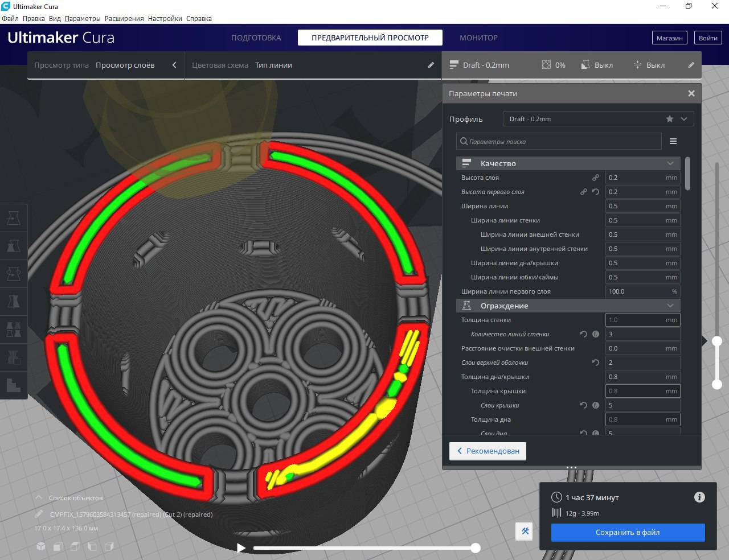Switch to 3D view cube icon
Image resolution: width=729 pixels, height=560 pixels.
41,546
